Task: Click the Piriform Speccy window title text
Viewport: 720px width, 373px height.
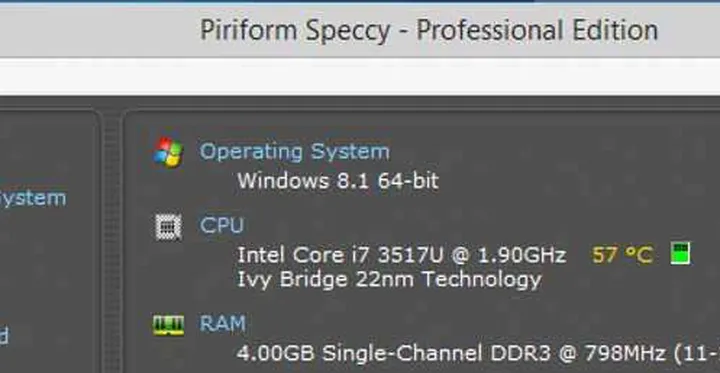Action: [x=295, y=31]
